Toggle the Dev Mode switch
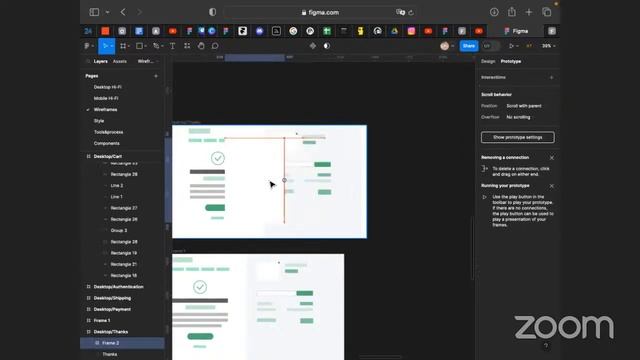This screenshot has height=360, width=640. click(490, 46)
